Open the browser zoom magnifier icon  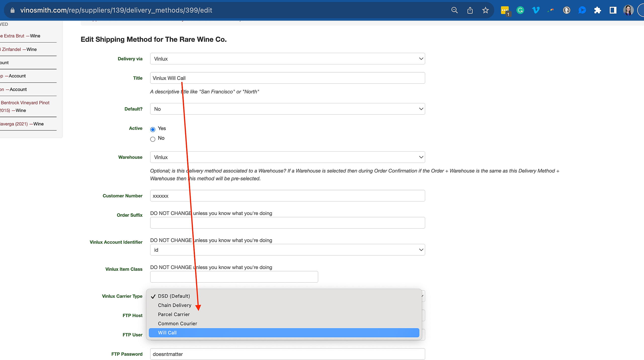tap(454, 10)
